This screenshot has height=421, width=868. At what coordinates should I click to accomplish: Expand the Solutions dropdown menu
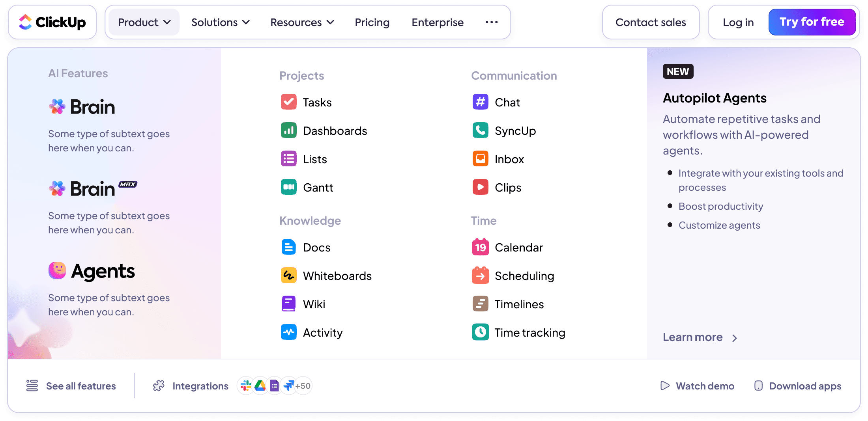221,22
